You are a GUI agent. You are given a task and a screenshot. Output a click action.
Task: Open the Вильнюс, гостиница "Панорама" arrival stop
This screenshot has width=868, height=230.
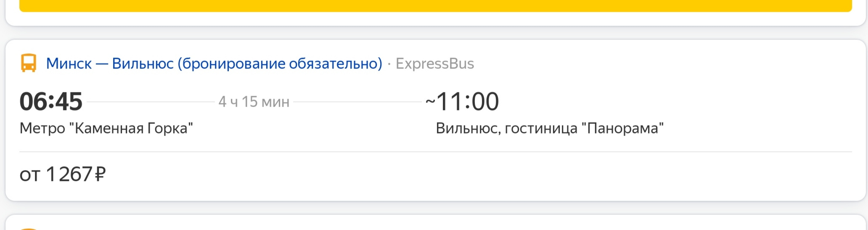[x=550, y=128]
